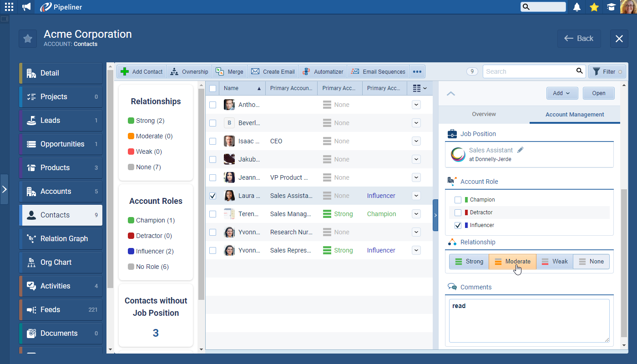Edit job position with pencil icon
This screenshot has width=637, height=364.
521,150
